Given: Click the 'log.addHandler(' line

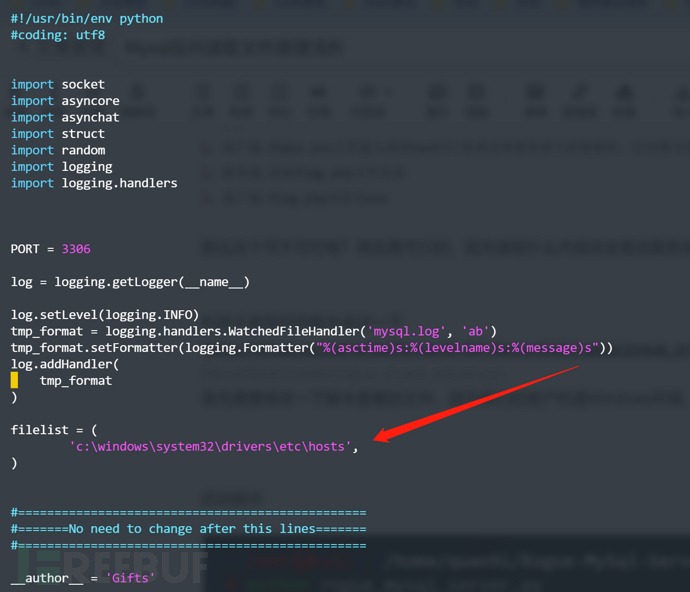Looking at the screenshot, I should pos(65,364).
